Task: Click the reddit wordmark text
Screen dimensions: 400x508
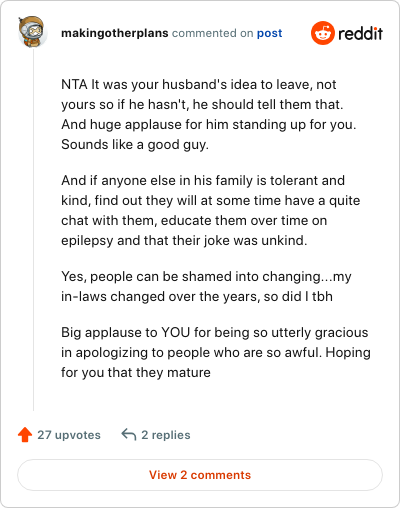Action: tap(360, 33)
